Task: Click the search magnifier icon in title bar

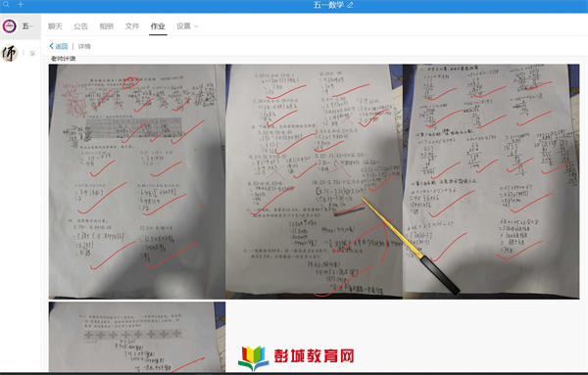Action: tap(6, 5)
